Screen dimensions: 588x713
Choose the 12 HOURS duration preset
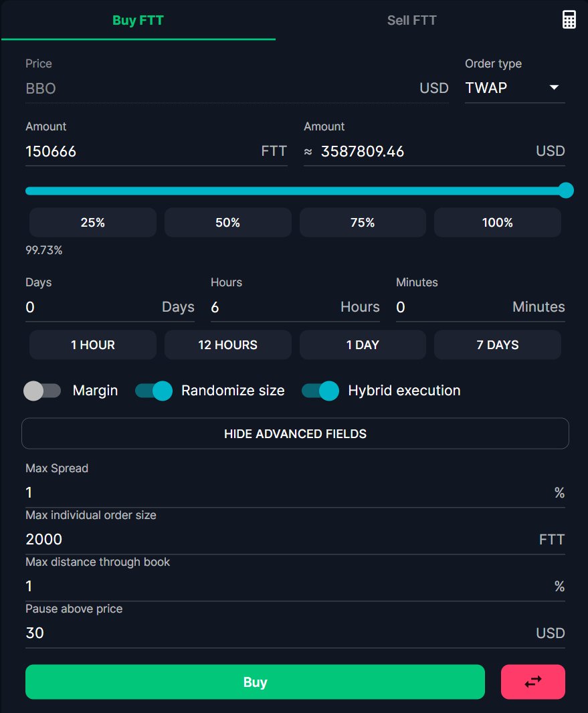[228, 344]
